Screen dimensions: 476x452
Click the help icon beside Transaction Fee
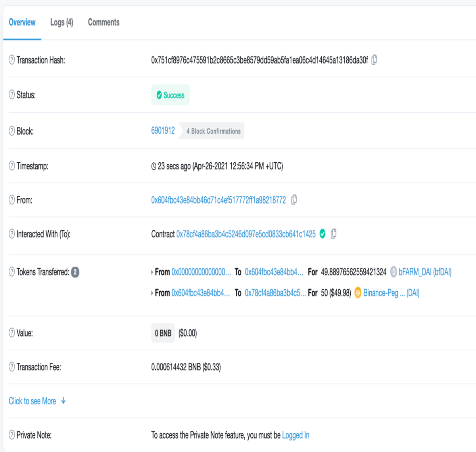pos(12,367)
